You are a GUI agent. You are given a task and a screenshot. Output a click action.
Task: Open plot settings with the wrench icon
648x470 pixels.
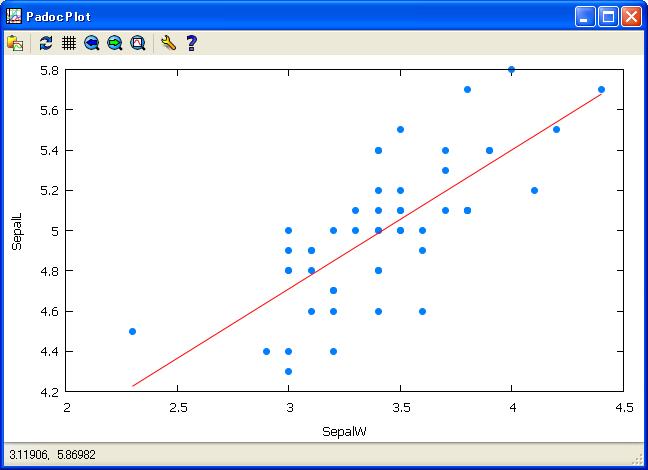pyautogui.click(x=168, y=43)
